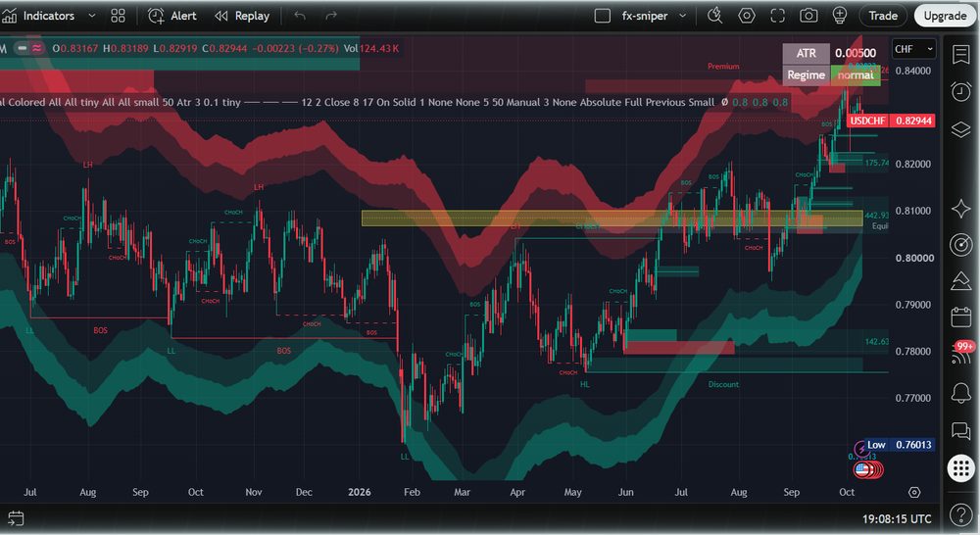Image resolution: width=980 pixels, height=535 pixels.
Task: Start bar Replay mode
Action: pos(242,16)
